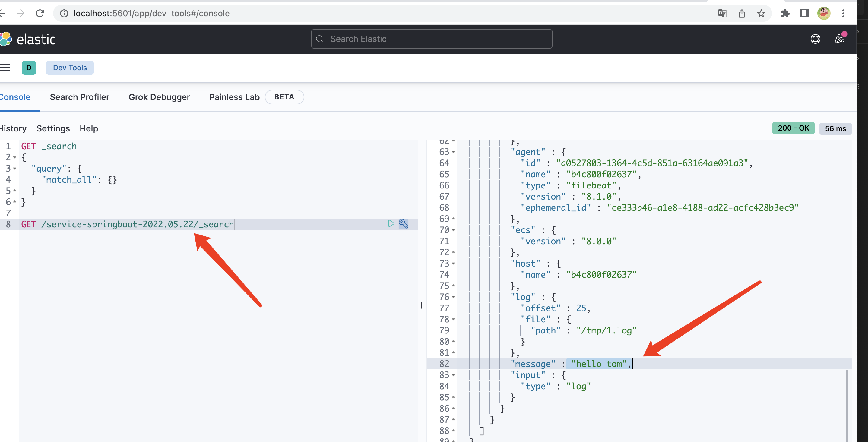Fold the "query" block on line 3
The width and height of the screenshot is (868, 442).
click(x=15, y=169)
